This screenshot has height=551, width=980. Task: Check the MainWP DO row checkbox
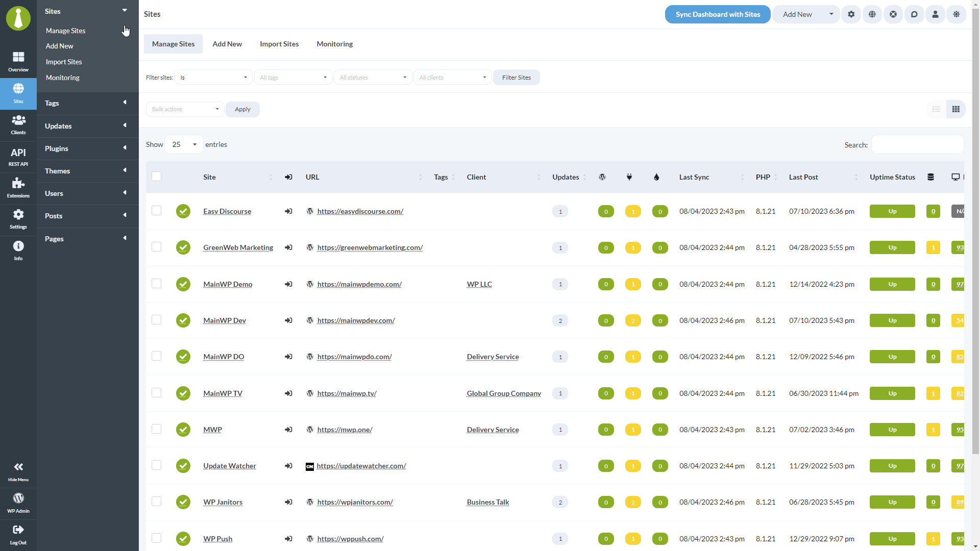157,356
